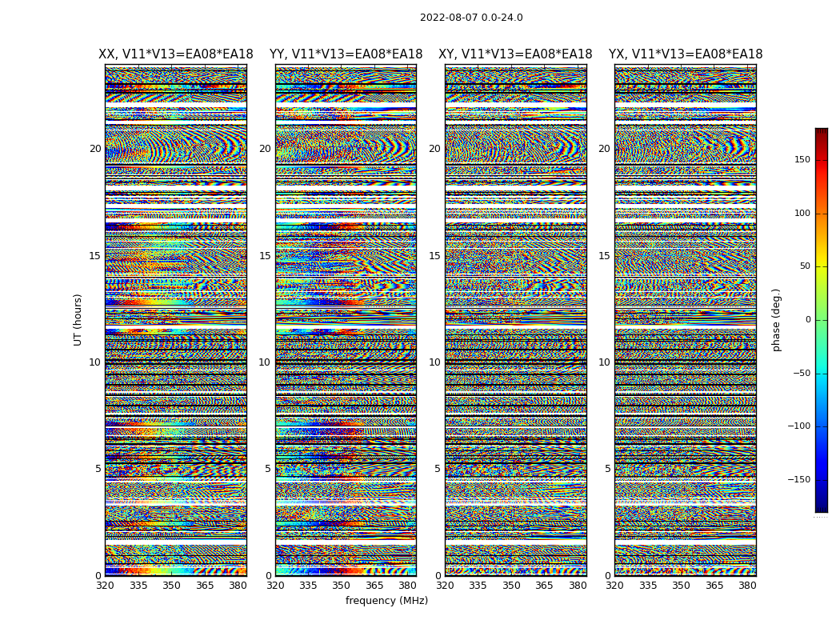Click the −100 tick label on colorbar

pyautogui.click(x=798, y=426)
